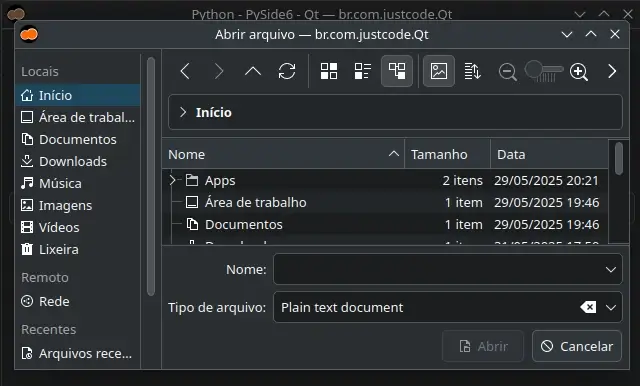The width and height of the screenshot is (640, 386).
Task: Navigate up to parent folder
Action: (253, 71)
